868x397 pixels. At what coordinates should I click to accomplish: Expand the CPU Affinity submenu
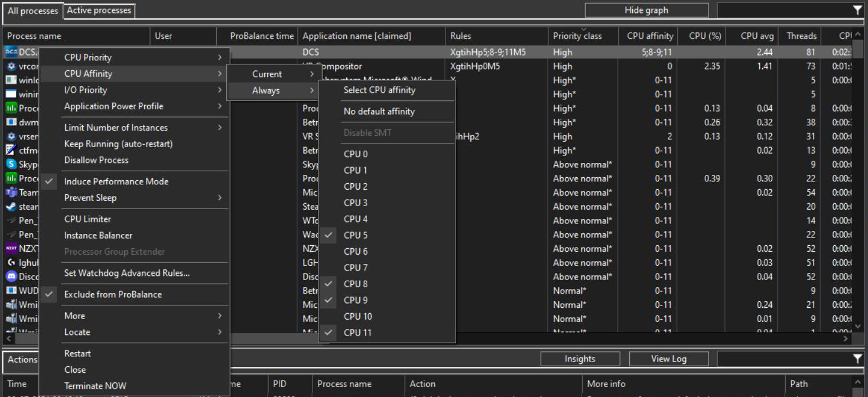134,74
